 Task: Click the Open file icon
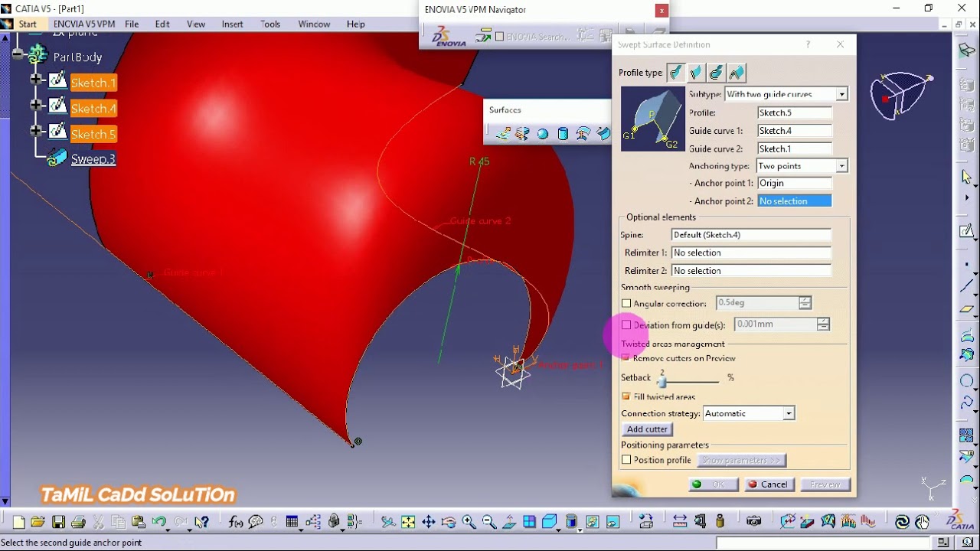(38, 522)
